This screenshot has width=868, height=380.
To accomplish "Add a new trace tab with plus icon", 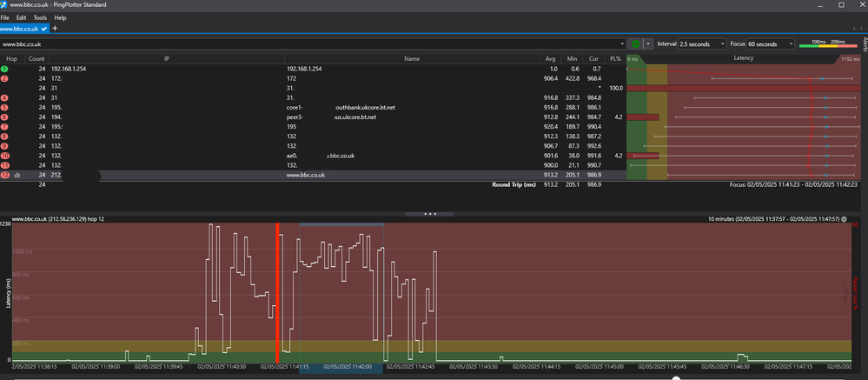I will click(x=56, y=29).
